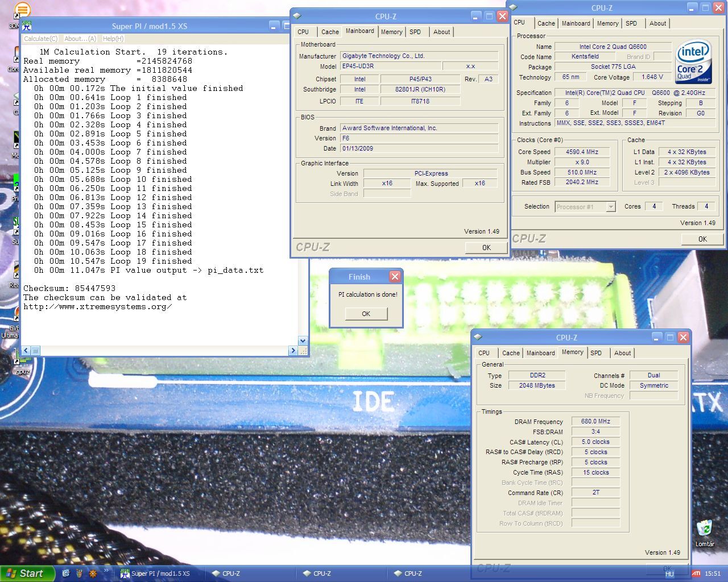The width and height of the screenshot is (728, 582).
Task: Click the Intel Core 2 Quad logo
Action: pos(694,61)
